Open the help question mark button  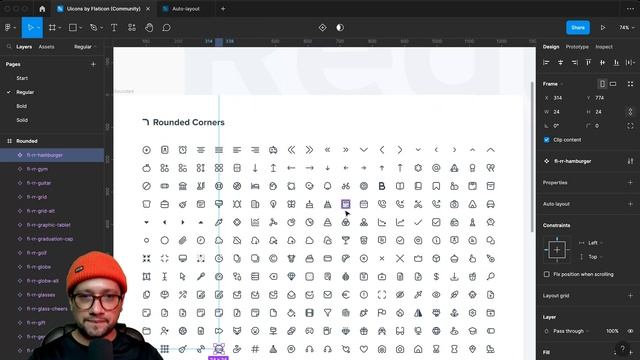pos(622,348)
